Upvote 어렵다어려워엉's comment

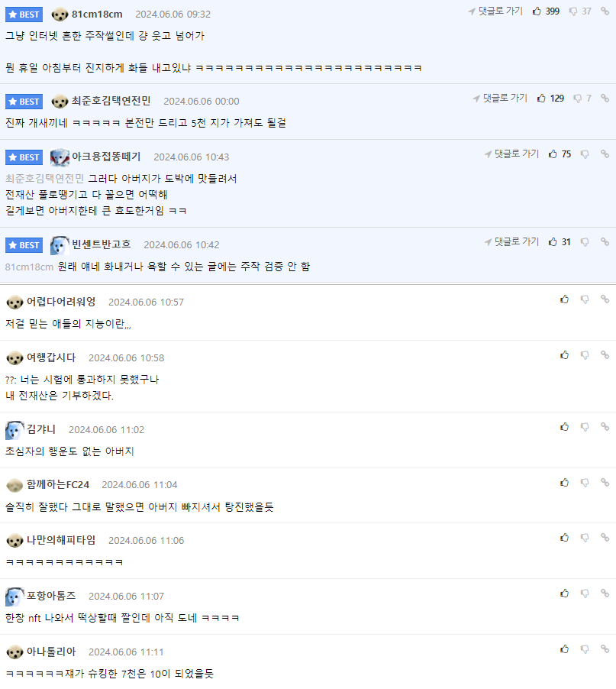coord(565,299)
